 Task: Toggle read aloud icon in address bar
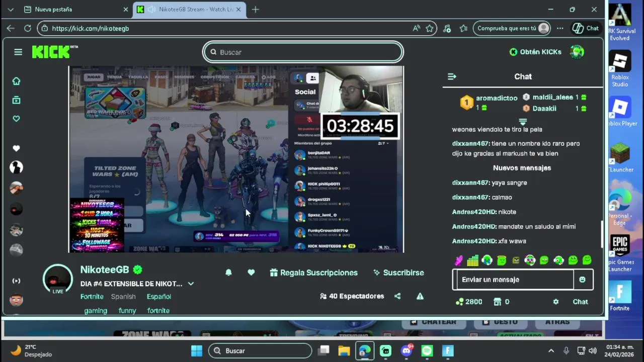click(416, 28)
